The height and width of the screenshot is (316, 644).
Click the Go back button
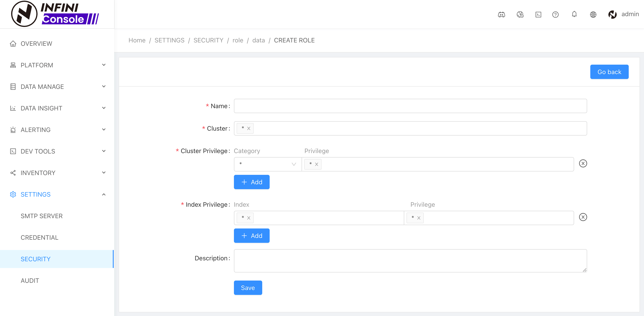pyautogui.click(x=609, y=72)
